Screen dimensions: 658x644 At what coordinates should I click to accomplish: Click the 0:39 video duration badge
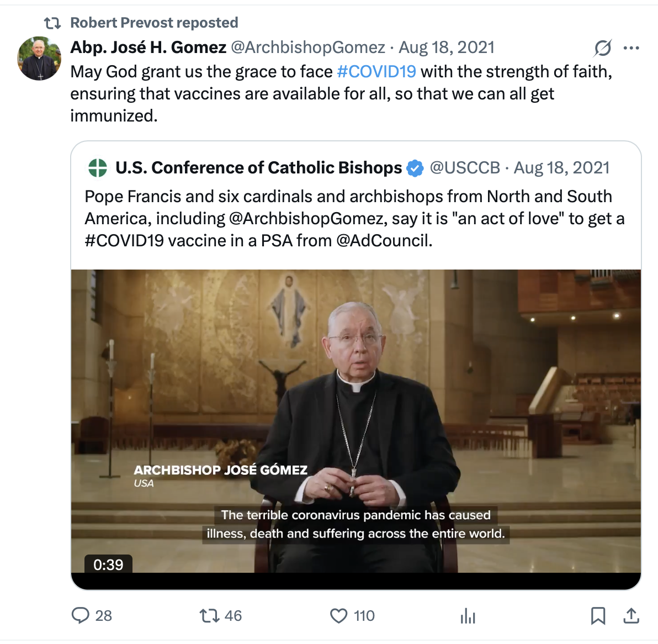[108, 564]
